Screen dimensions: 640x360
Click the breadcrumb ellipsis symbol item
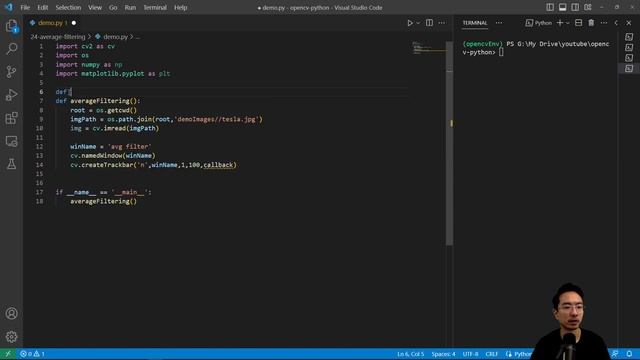tap(138, 37)
